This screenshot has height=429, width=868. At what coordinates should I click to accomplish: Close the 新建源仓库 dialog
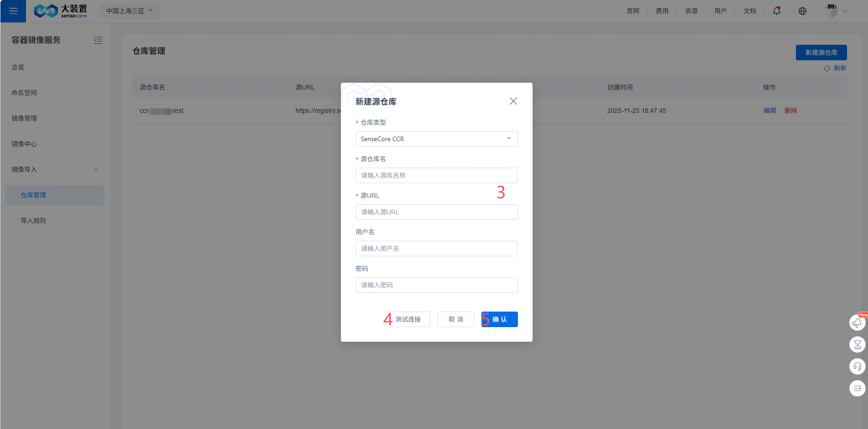513,101
